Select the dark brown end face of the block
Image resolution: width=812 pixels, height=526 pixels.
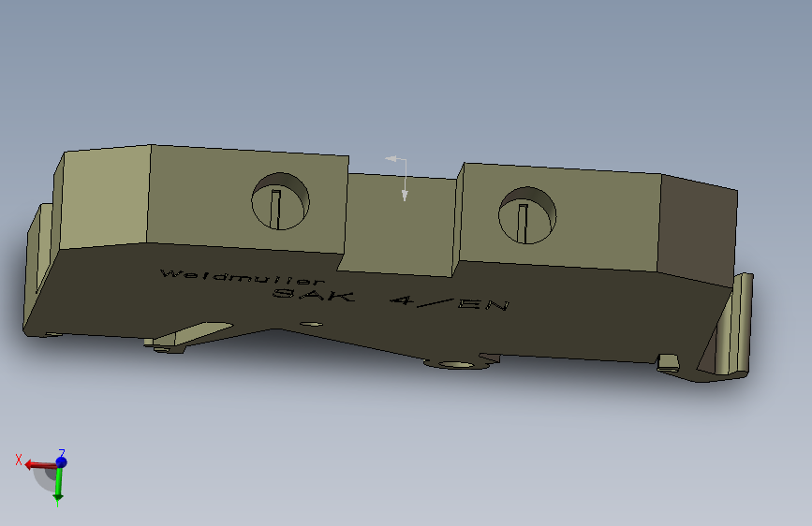point(697,230)
